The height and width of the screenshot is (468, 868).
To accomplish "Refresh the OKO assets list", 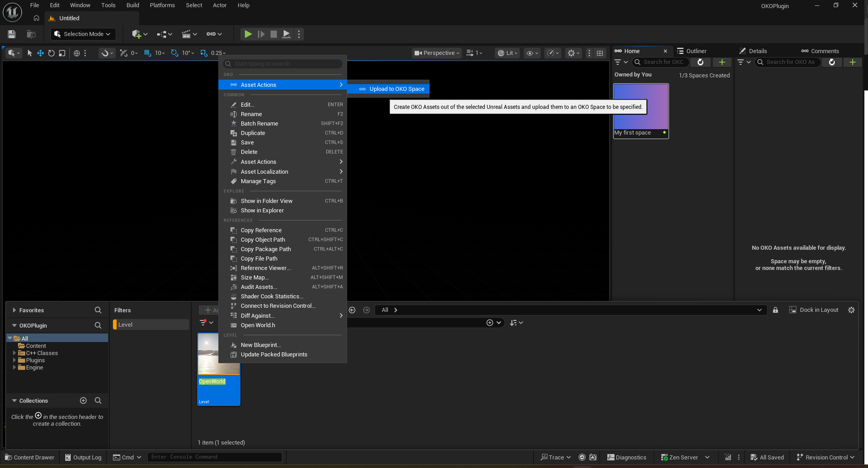I will coord(832,62).
